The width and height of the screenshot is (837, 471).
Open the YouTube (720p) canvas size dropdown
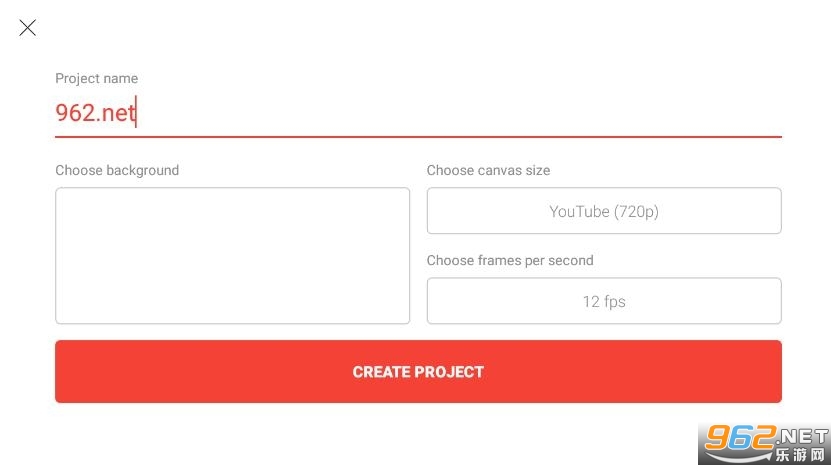click(x=604, y=210)
